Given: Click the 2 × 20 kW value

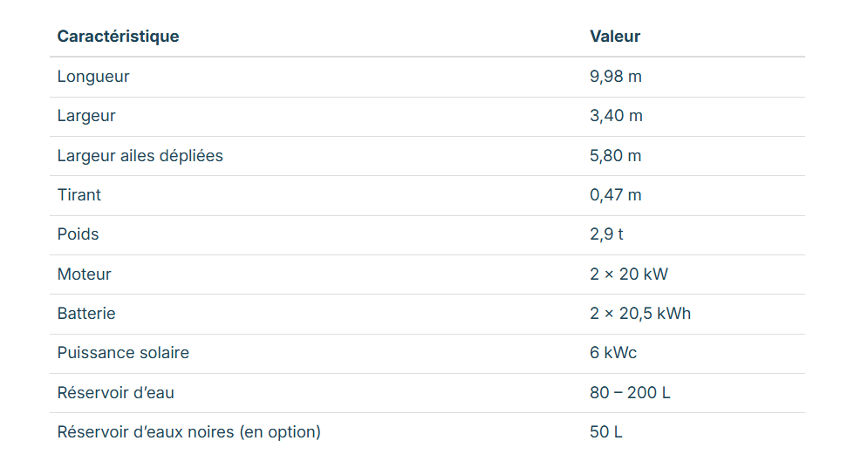Looking at the screenshot, I should click(629, 275).
